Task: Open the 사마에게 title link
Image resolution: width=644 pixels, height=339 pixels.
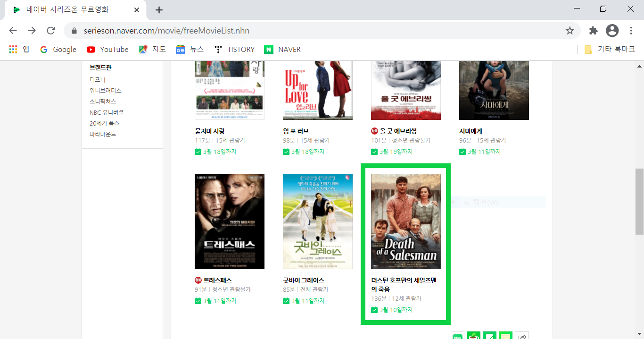Action: pyautogui.click(x=471, y=131)
